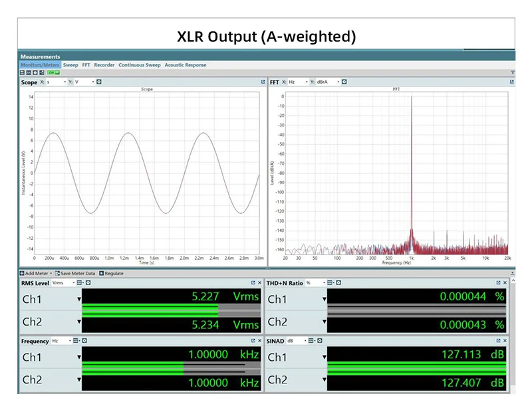532x410 pixels.
Task: Close the SINAD meter panel
Action: pyautogui.click(x=505, y=340)
